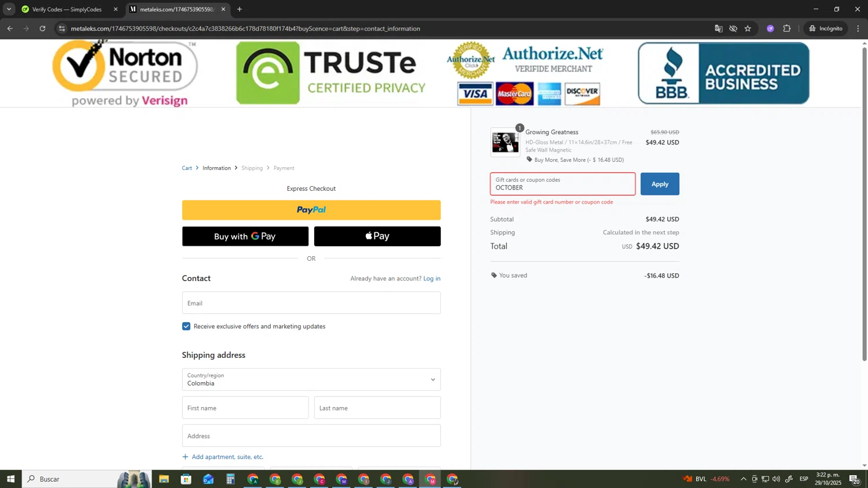
Task: Open the Log in link
Action: point(432,279)
